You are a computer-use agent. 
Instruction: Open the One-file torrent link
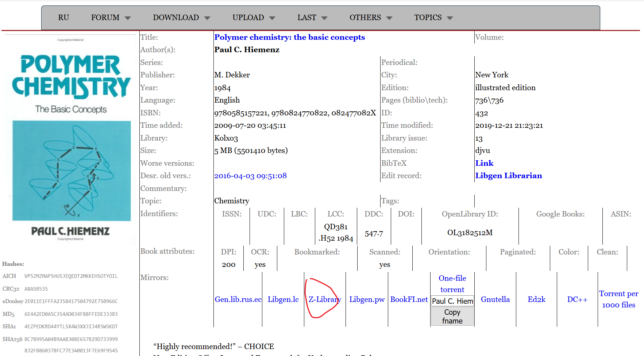point(452,284)
